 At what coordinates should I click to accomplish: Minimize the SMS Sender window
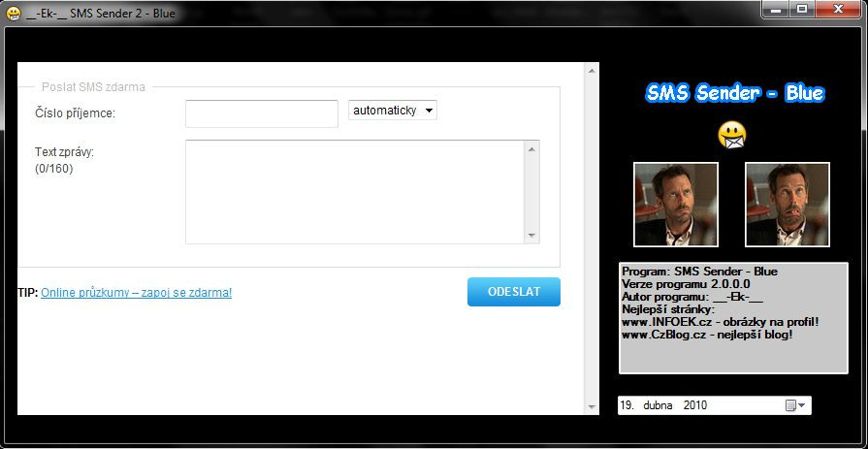click(776, 9)
